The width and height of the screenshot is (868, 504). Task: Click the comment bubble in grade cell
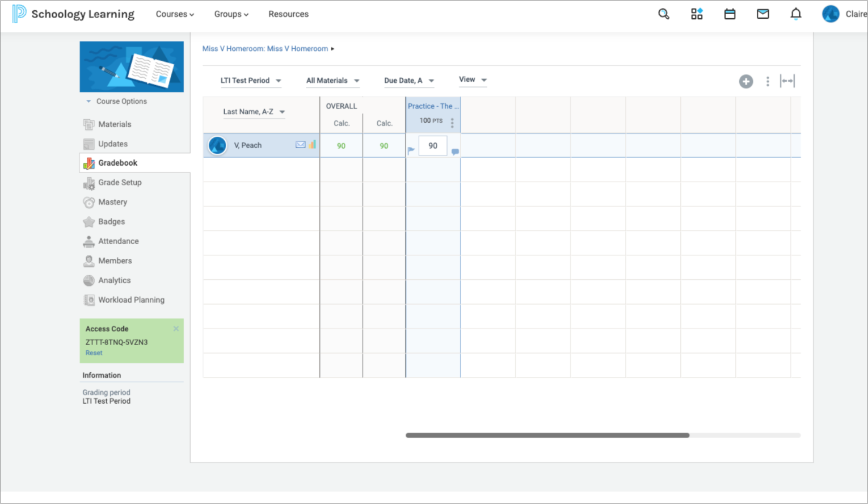click(455, 152)
